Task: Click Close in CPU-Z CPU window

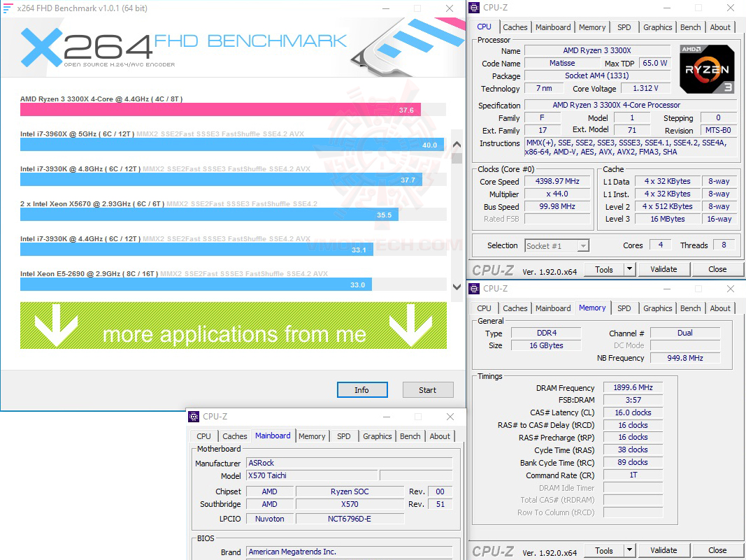Action: tap(717, 269)
